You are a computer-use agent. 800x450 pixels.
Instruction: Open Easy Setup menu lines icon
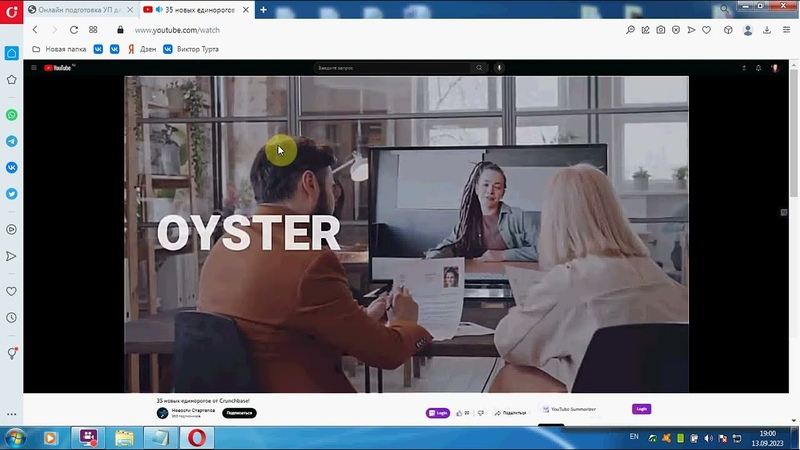tap(786, 30)
